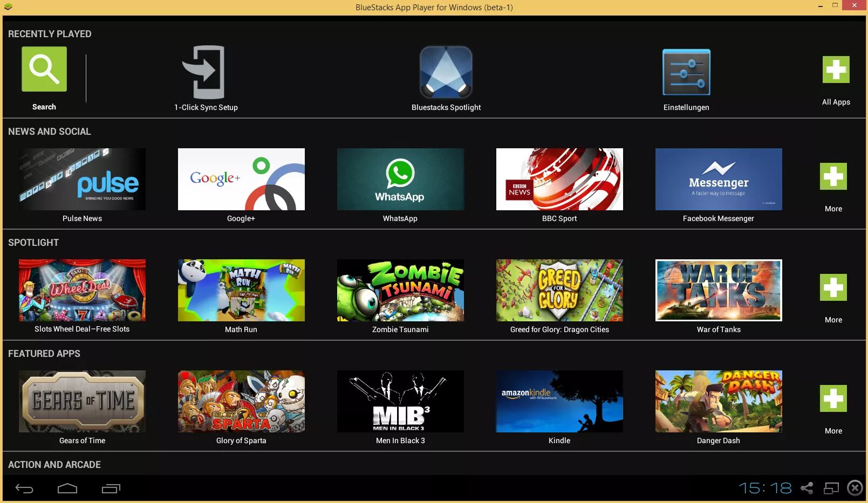The width and height of the screenshot is (868, 503).
Task: Launch Danger Dash game thumbnail
Action: click(719, 401)
